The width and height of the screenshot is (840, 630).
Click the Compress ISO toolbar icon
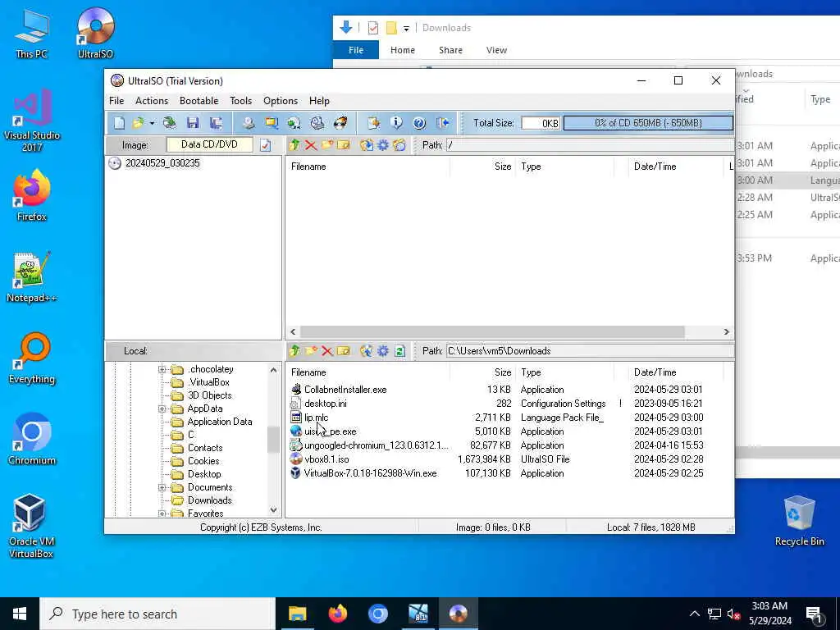coord(271,123)
